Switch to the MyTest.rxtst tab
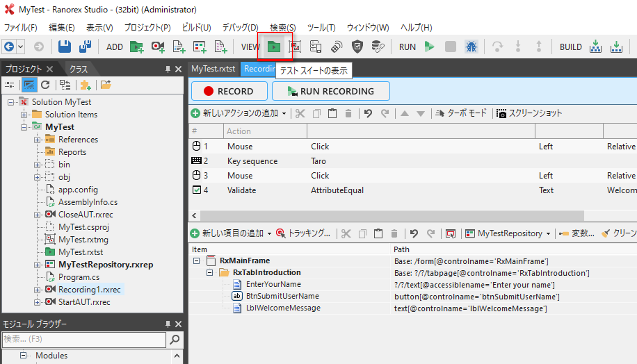 click(x=213, y=69)
